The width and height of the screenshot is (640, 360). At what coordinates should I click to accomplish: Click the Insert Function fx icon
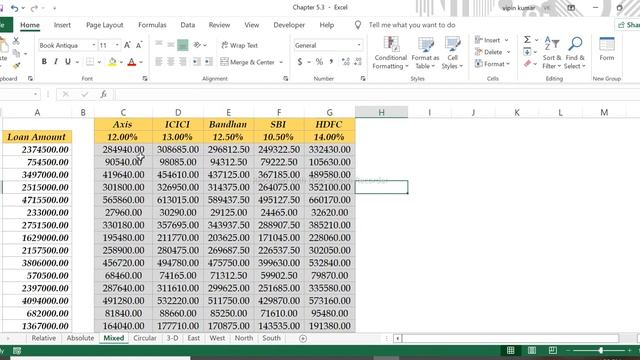[104, 94]
